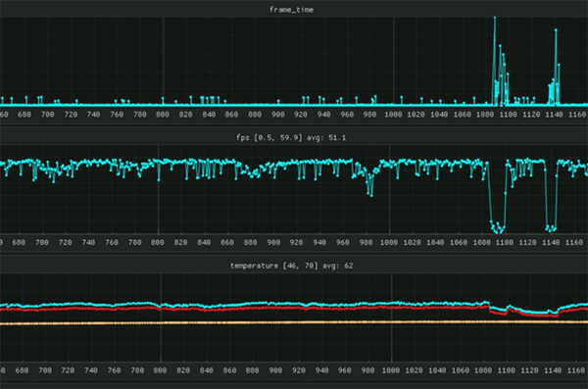
Task: Click the fps chart title header
Action: (x=291, y=138)
